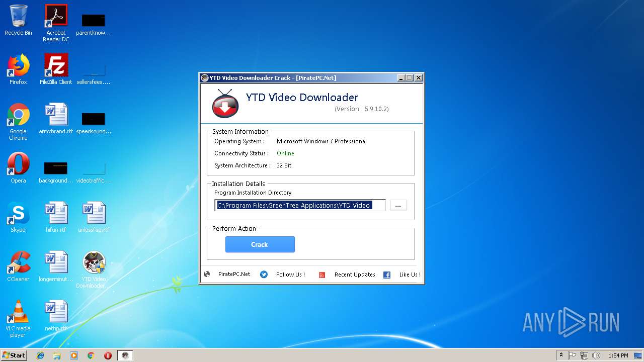Select the Skype desktop shortcut
This screenshot has height=362, width=644.
click(18, 217)
